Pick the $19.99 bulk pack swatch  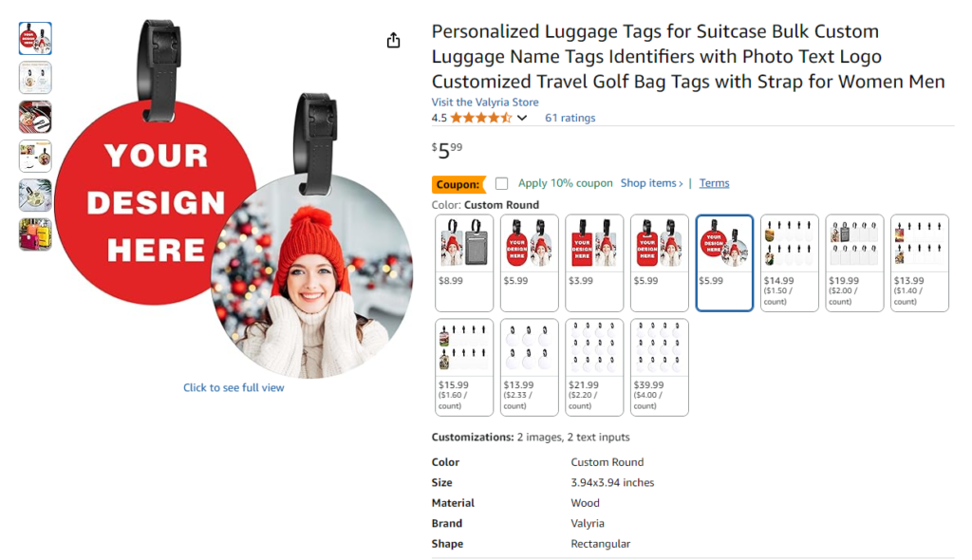click(854, 263)
